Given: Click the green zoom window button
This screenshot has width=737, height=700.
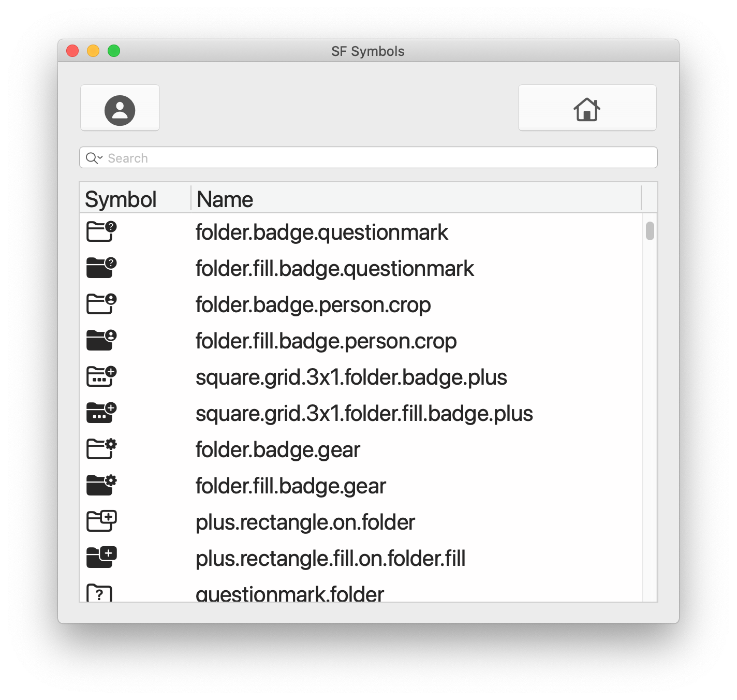Looking at the screenshot, I should pos(114,51).
